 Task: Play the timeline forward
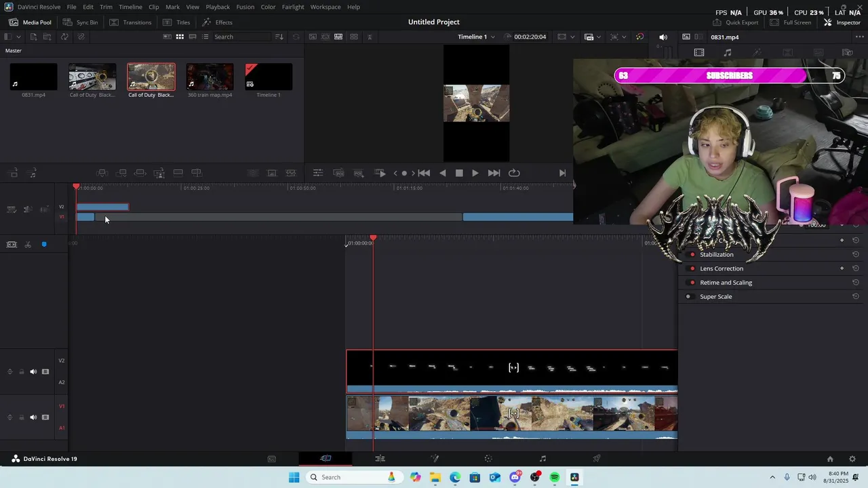(475, 173)
